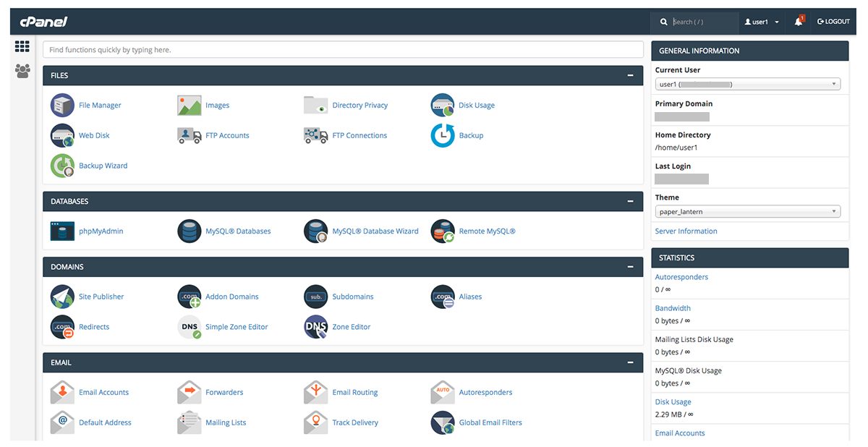Click the Addon Domains link text
This screenshot has height=447, width=868.
[x=231, y=297]
